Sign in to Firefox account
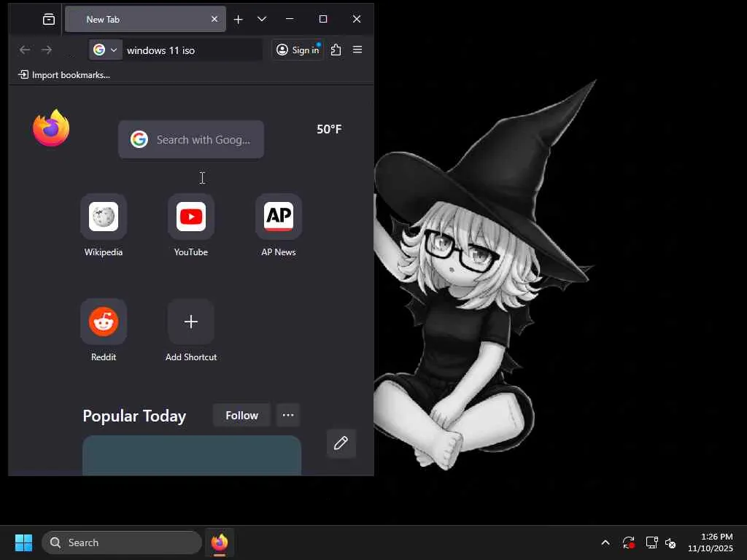This screenshot has height=560, width=747. click(298, 50)
